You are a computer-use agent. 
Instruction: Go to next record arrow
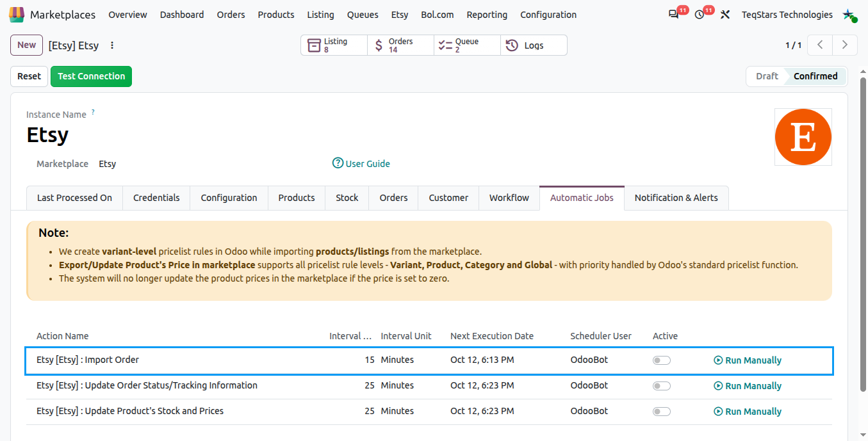[x=845, y=45]
